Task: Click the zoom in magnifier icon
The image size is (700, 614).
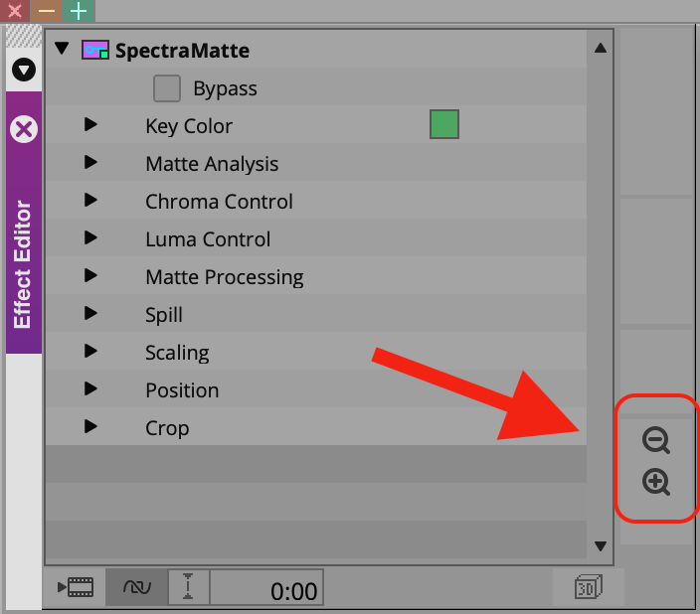Action: click(656, 482)
